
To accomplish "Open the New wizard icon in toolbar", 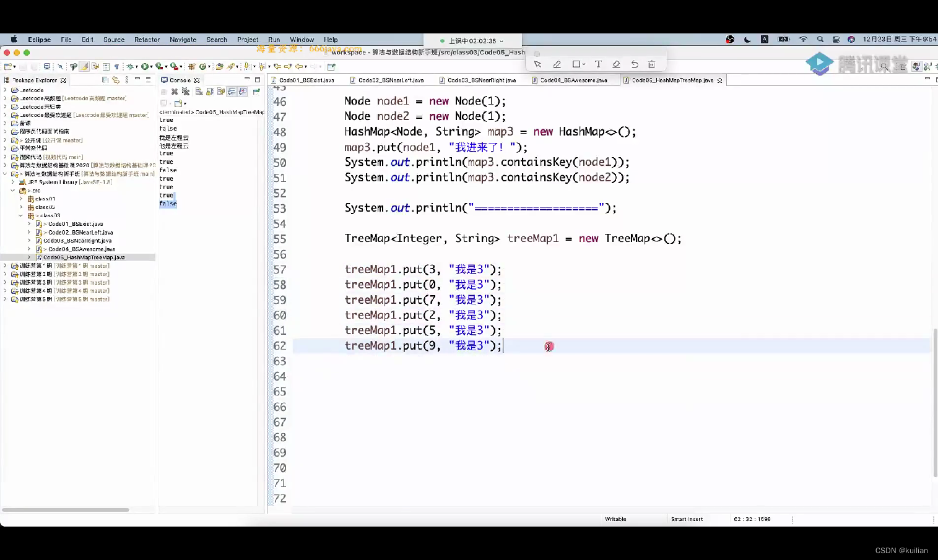I will 8,67.
